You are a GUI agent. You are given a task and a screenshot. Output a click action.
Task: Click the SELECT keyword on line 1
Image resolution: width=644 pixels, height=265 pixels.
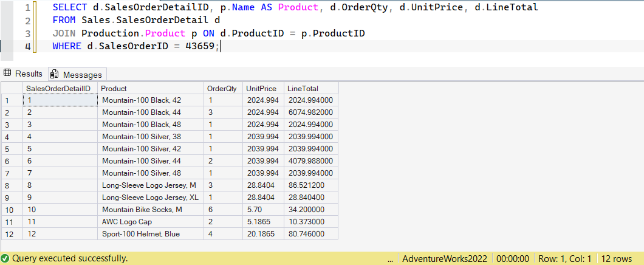click(70, 7)
